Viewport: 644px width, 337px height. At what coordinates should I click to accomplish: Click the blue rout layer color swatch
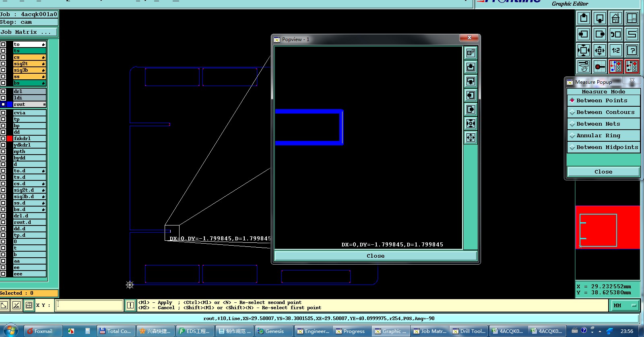pyautogui.click(x=10, y=104)
